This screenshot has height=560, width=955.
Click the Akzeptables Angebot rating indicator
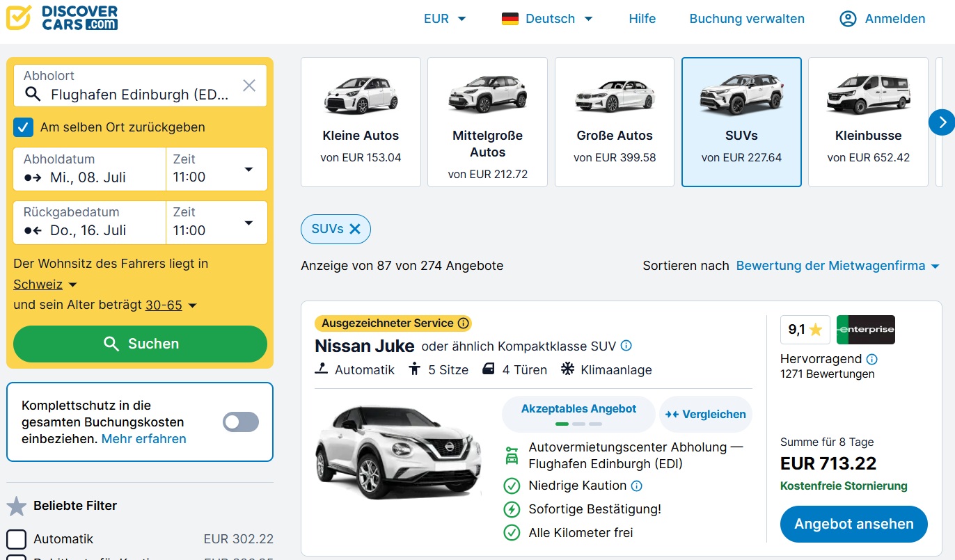pyautogui.click(x=578, y=415)
